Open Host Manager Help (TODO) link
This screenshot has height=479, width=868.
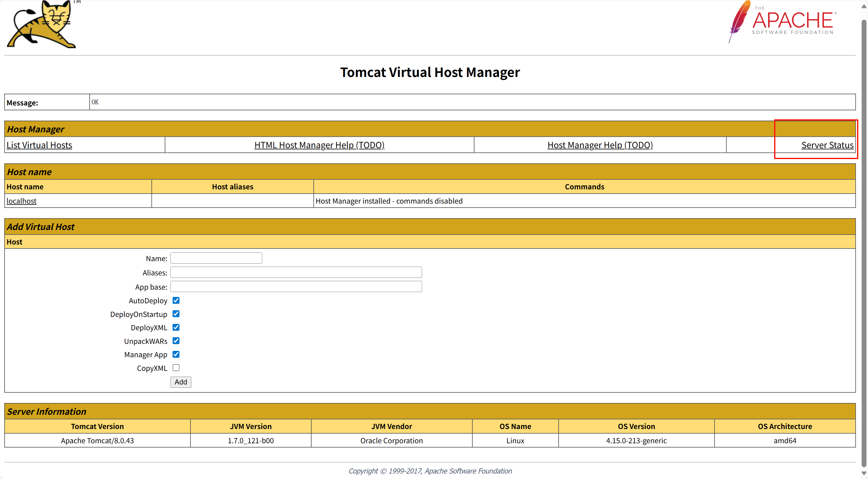[x=600, y=145]
